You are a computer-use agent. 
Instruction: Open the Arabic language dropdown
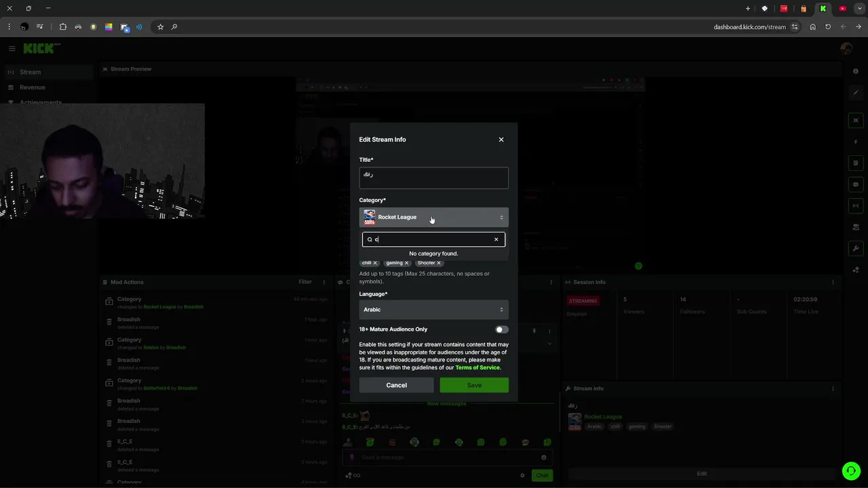click(434, 310)
